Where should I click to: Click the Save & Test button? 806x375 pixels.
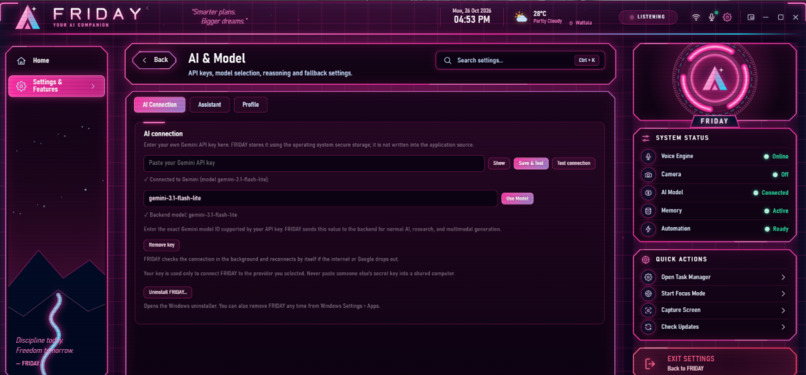tap(531, 163)
